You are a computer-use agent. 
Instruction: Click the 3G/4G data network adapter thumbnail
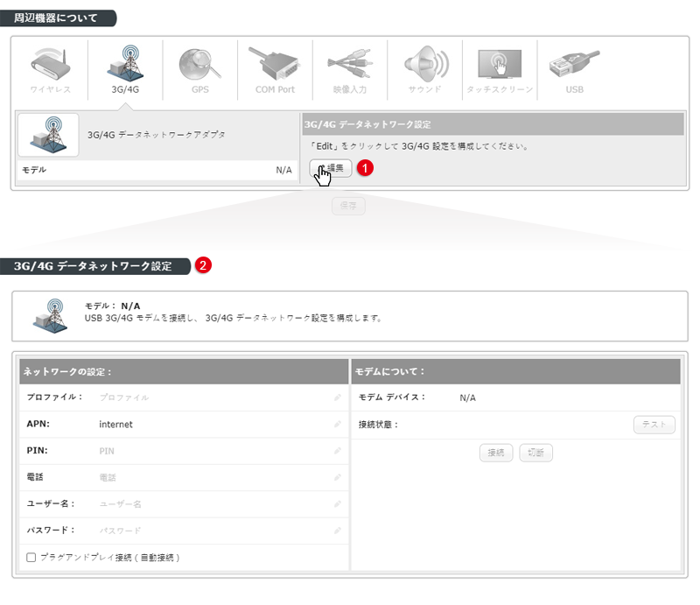(x=48, y=135)
